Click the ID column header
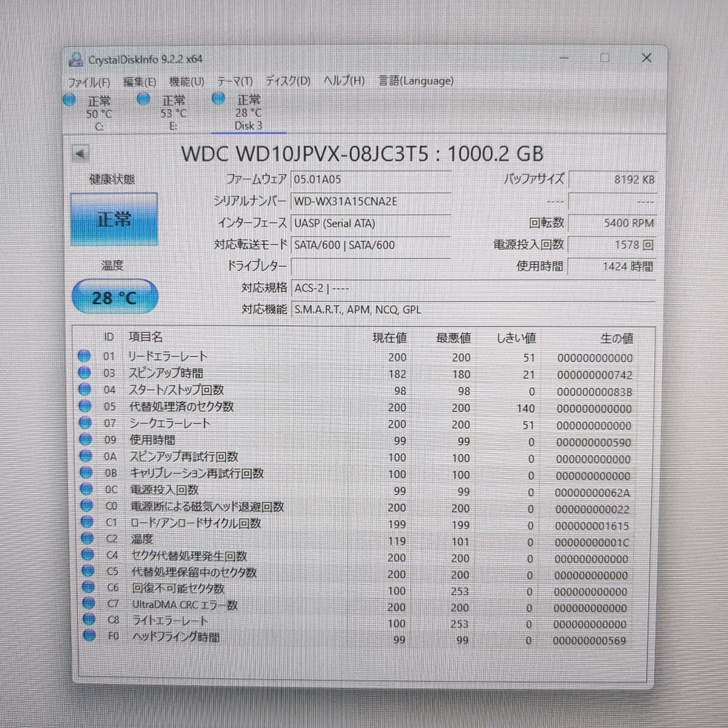This screenshot has width=728, height=728. (x=109, y=337)
